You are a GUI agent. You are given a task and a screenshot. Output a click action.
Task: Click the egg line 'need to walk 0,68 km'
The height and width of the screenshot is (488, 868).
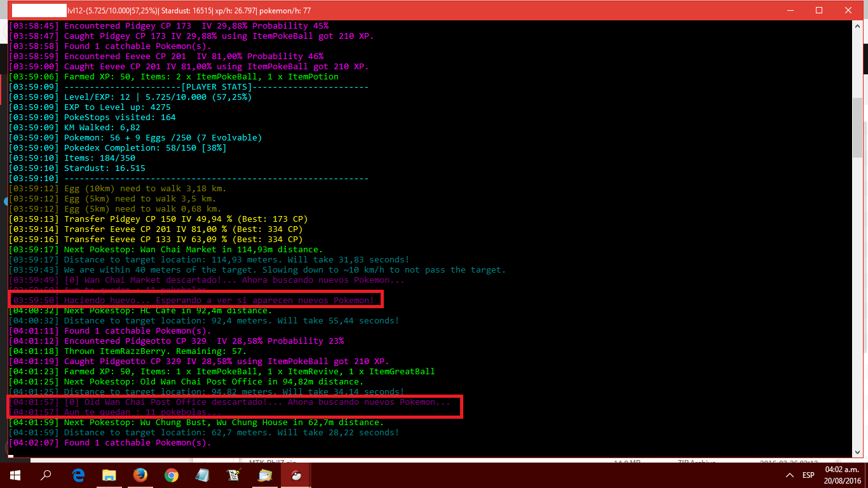[x=115, y=209]
